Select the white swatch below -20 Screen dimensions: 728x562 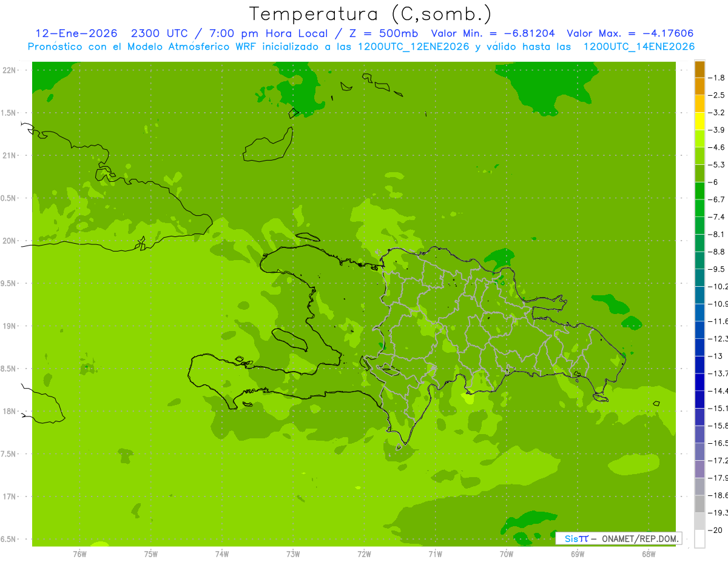click(699, 539)
